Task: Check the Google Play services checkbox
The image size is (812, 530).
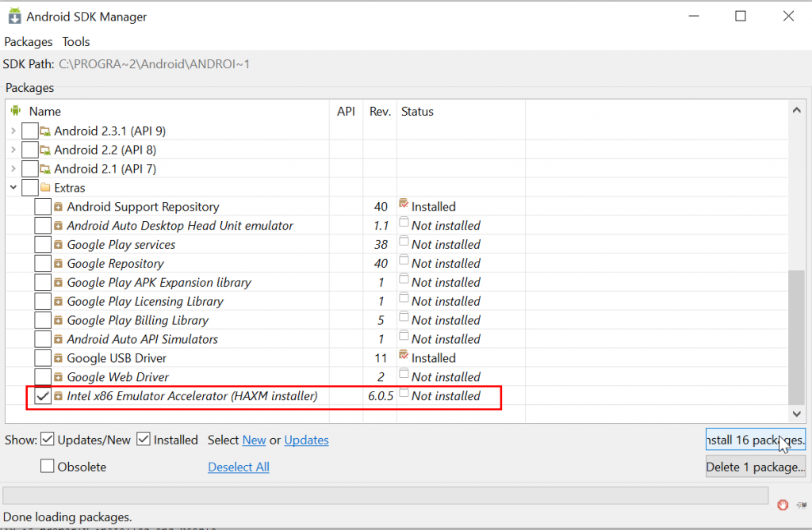Action: pyautogui.click(x=43, y=244)
